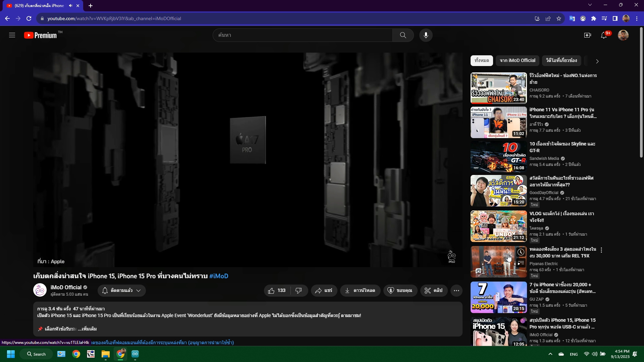Click the browser address bar

pos(285,18)
